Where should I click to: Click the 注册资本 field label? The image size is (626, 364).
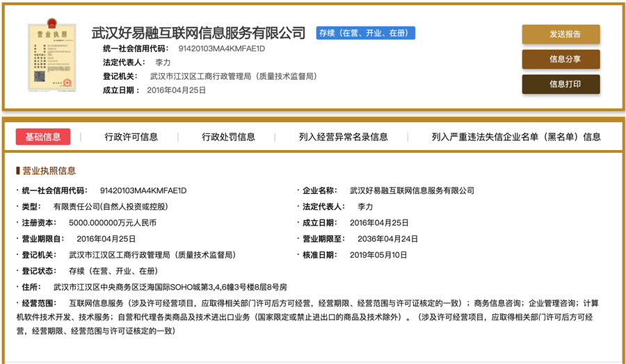coord(39,223)
